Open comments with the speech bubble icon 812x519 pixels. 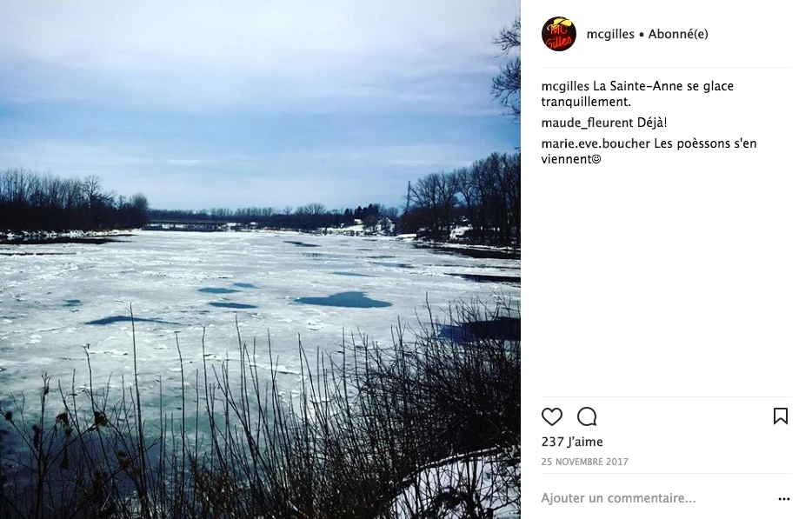(x=587, y=416)
